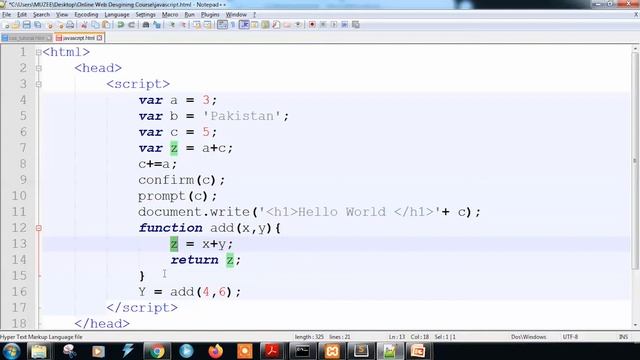The height and width of the screenshot is (360, 640).
Task: Click the Dos\Windows line-ending status field
Action: pos(529,337)
